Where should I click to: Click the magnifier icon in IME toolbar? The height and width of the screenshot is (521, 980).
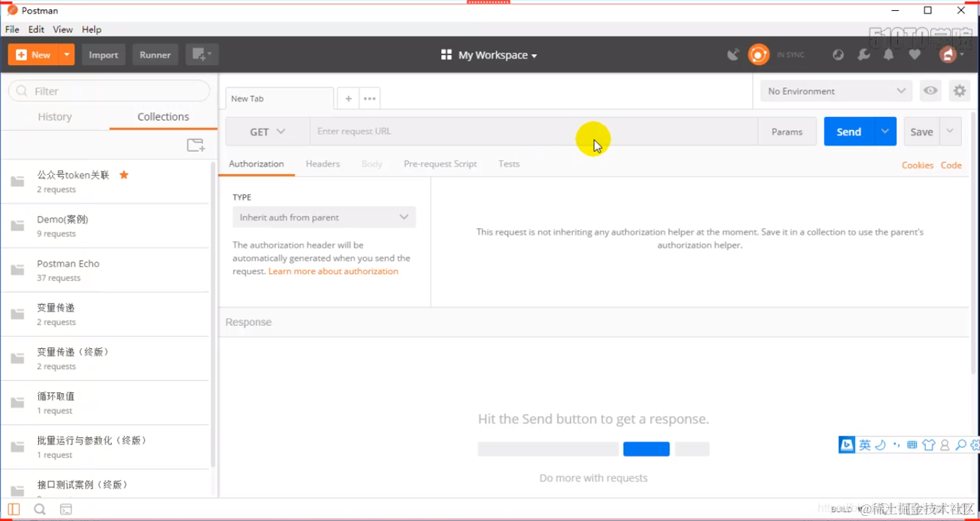point(961,445)
